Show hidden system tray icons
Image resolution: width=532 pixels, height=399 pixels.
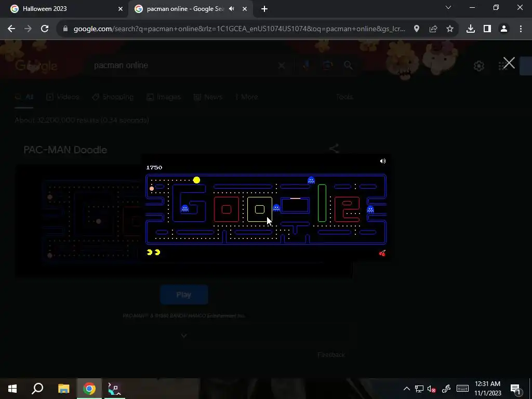click(x=406, y=389)
